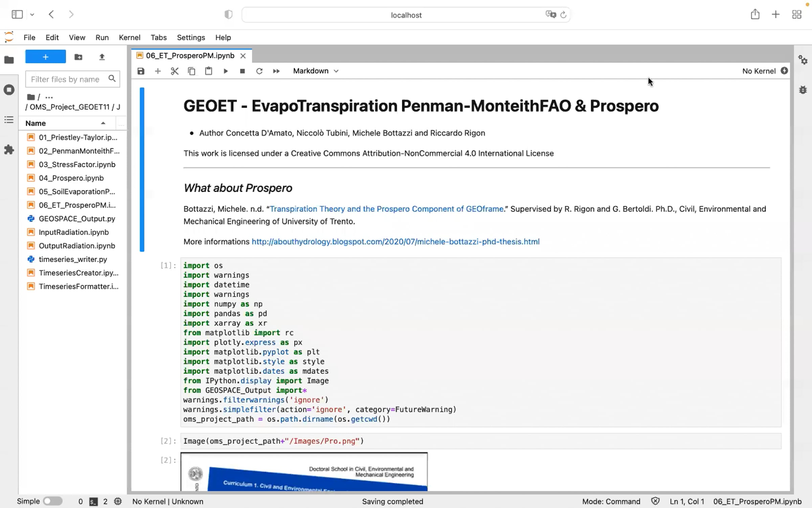The height and width of the screenshot is (508, 812).
Task: Interrupt the kernel with stop icon
Action: coord(242,71)
